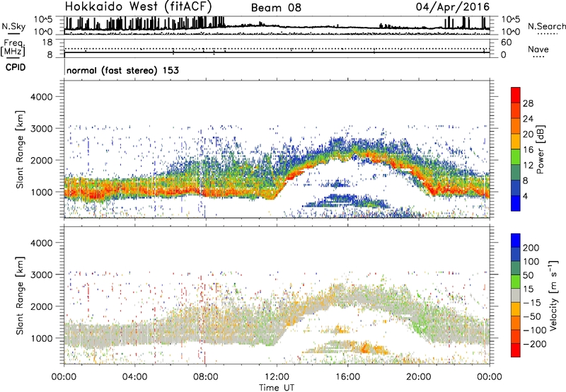Click the '20:00' time tick label
Image resolution: width=566 pixels, height=392 pixels.
(x=418, y=377)
